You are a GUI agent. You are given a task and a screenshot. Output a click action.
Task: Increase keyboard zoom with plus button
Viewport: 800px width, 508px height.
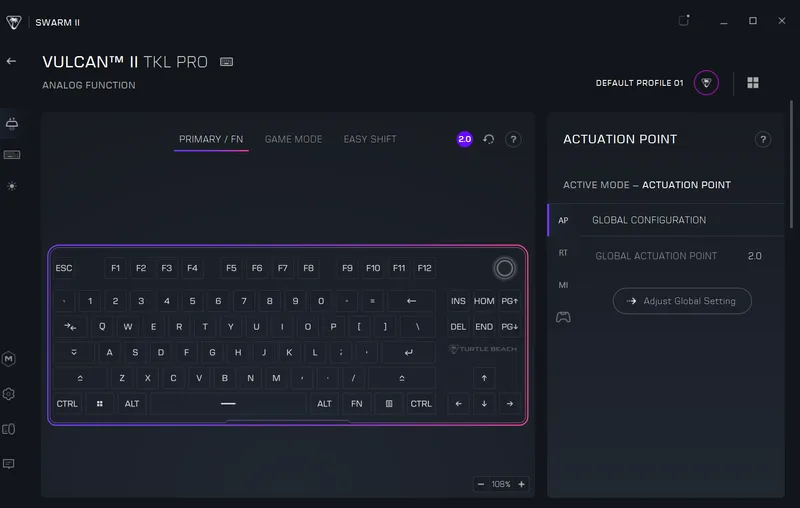[x=521, y=484]
